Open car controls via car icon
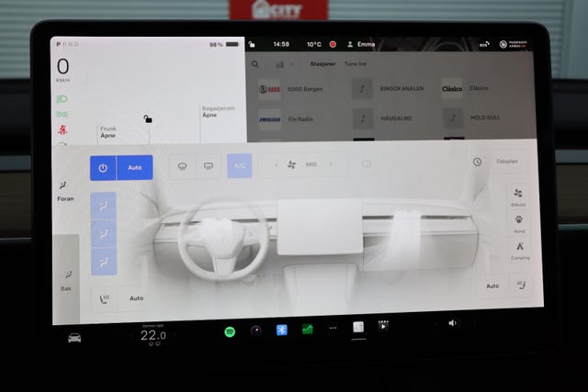The height and width of the screenshot is (392, 588). pos(74,338)
